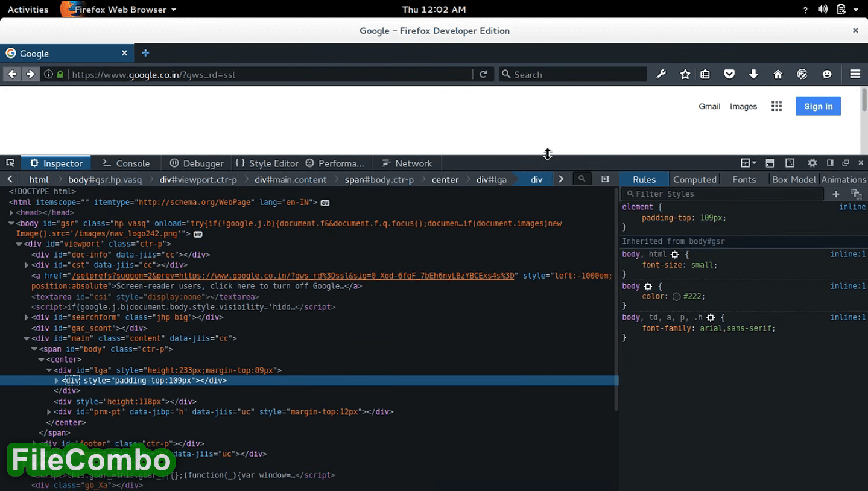Collapse the div#main content node
This screenshot has height=491, width=868.
(27, 338)
